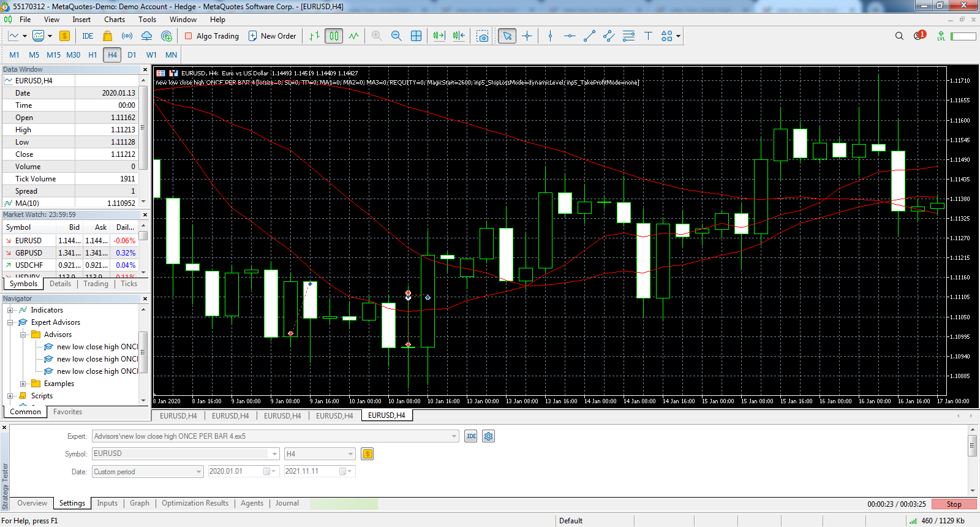The image size is (980, 527).
Task: Select the Text label tool
Action: pyautogui.click(x=648, y=36)
